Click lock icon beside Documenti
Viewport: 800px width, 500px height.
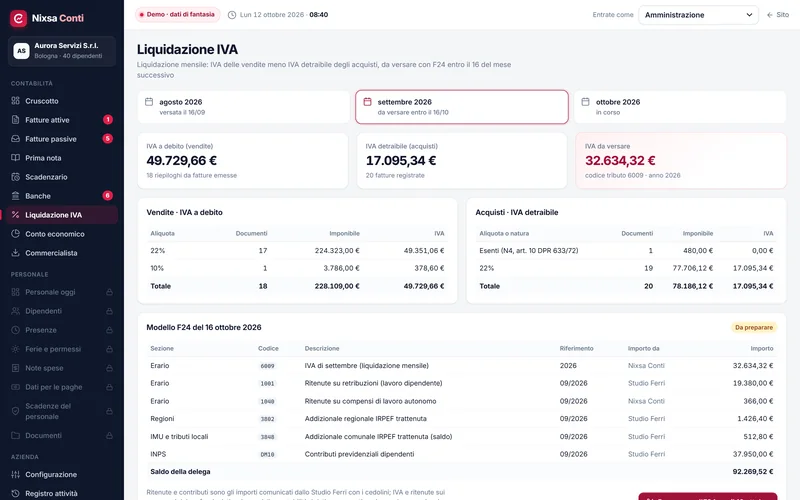tap(109, 435)
